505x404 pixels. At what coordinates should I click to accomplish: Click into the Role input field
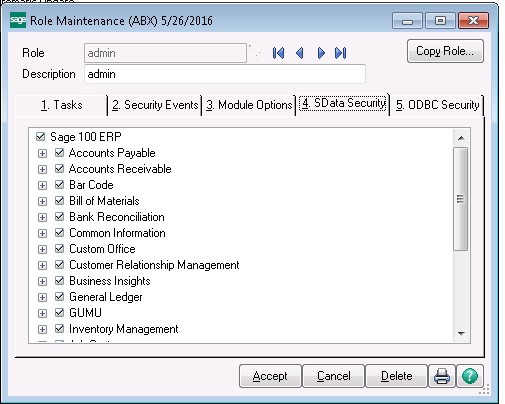click(x=165, y=53)
